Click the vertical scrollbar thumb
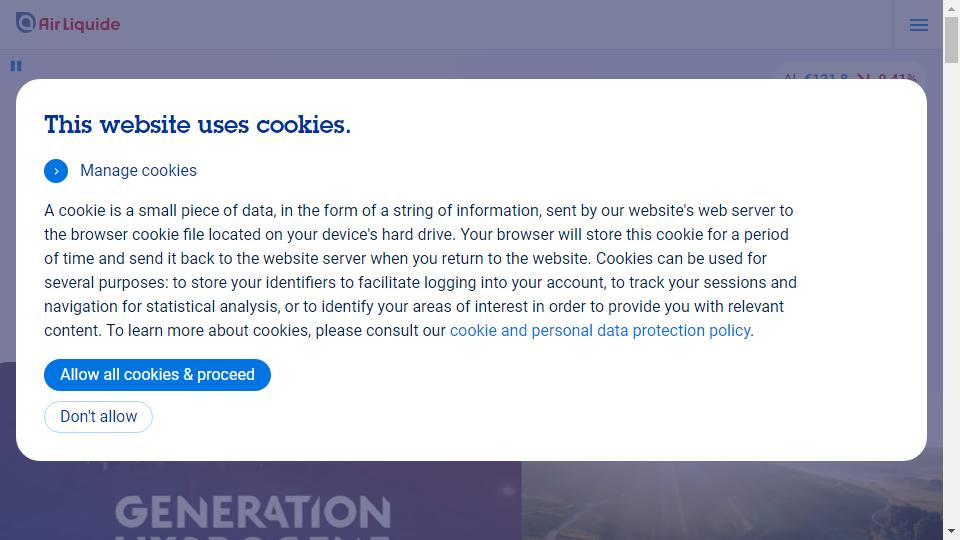960x540 pixels. click(951, 40)
